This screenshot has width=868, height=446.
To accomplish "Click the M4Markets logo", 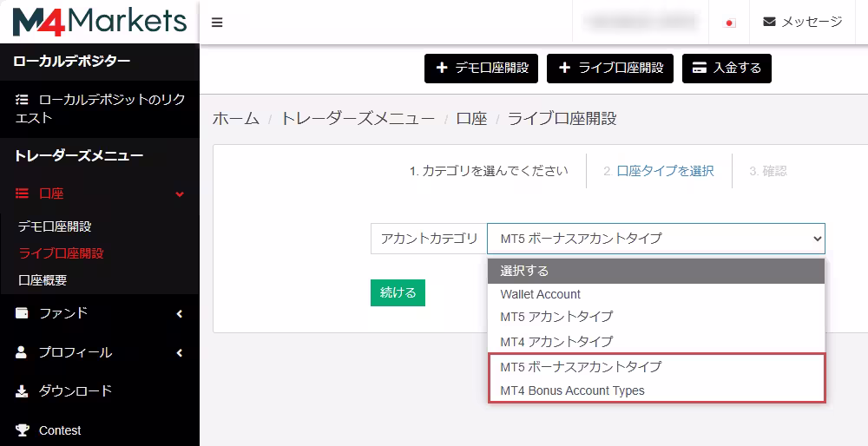I will click(100, 22).
